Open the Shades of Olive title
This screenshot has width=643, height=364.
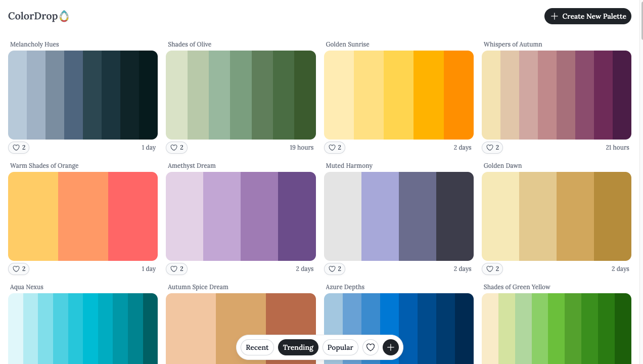click(190, 44)
